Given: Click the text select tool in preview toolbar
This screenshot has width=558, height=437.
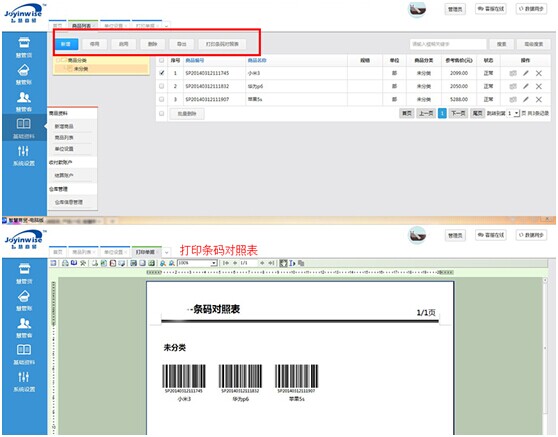Looking at the screenshot, I should [x=292, y=263].
